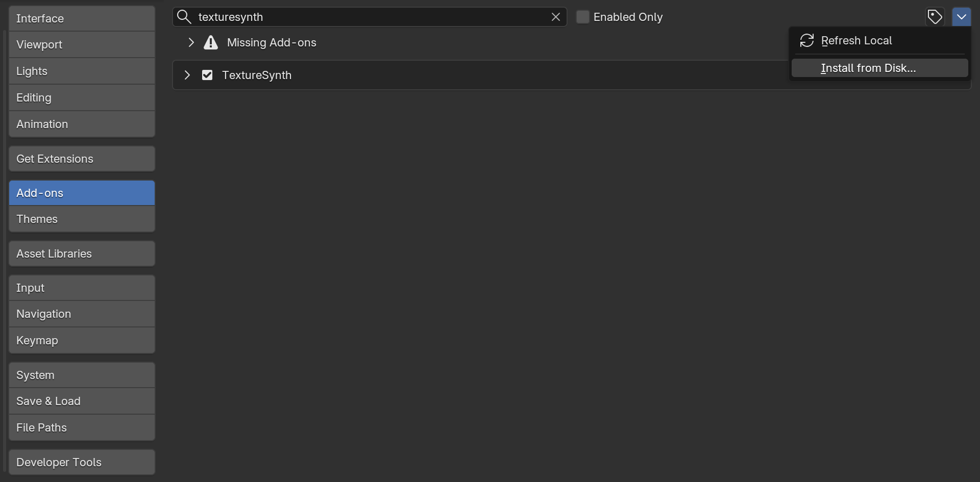
Task: Disable the TextureSynth add-on checkbox
Action: pos(207,75)
